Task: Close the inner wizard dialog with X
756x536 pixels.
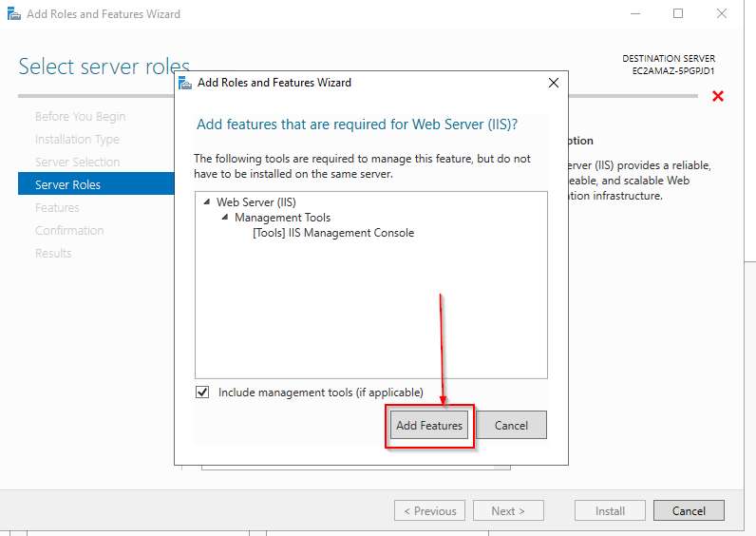Action: point(554,83)
